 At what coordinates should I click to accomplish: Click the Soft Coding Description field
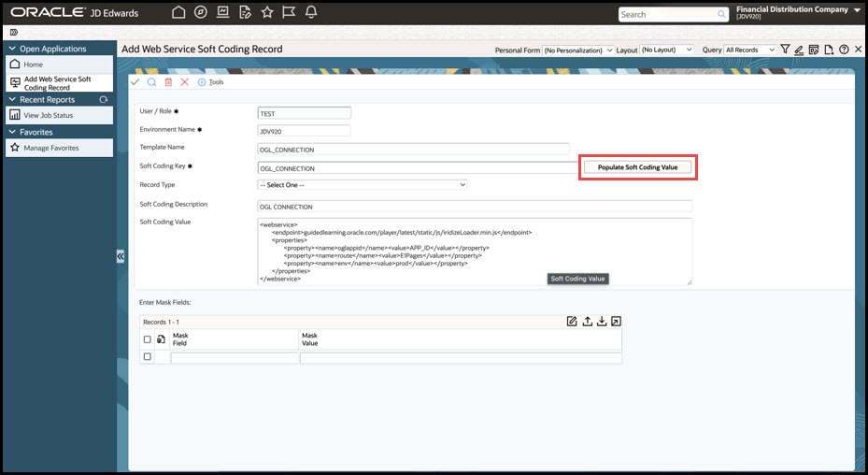coord(475,207)
